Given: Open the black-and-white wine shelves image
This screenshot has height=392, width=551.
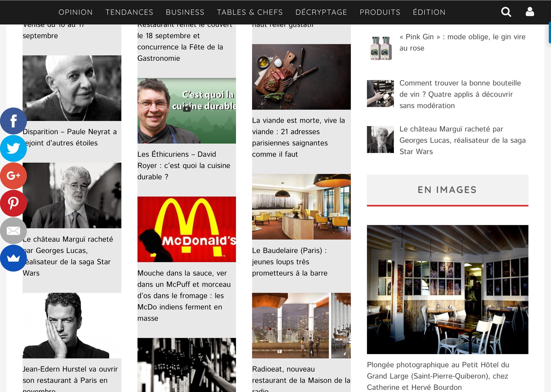Looking at the screenshot, I should tap(187, 365).
